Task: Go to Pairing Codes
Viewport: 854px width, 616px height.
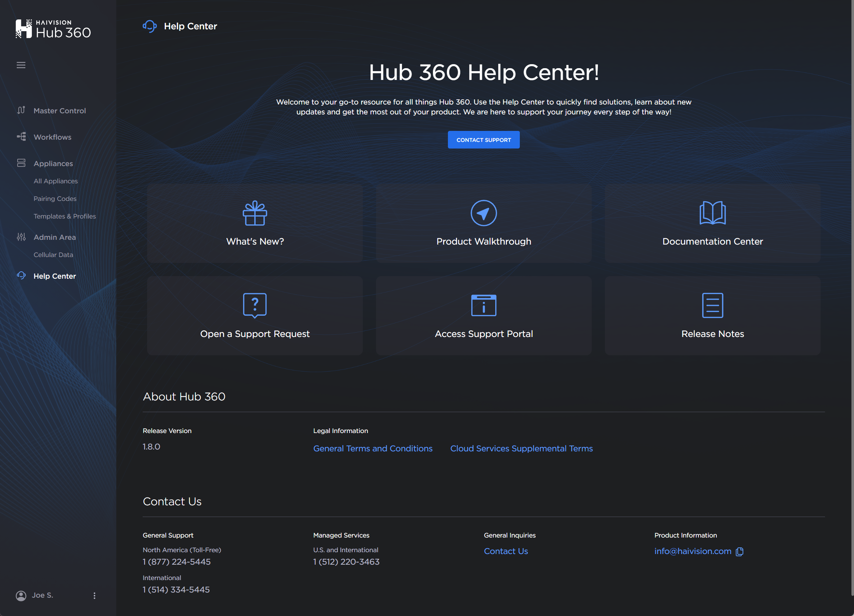Action: 55,198
